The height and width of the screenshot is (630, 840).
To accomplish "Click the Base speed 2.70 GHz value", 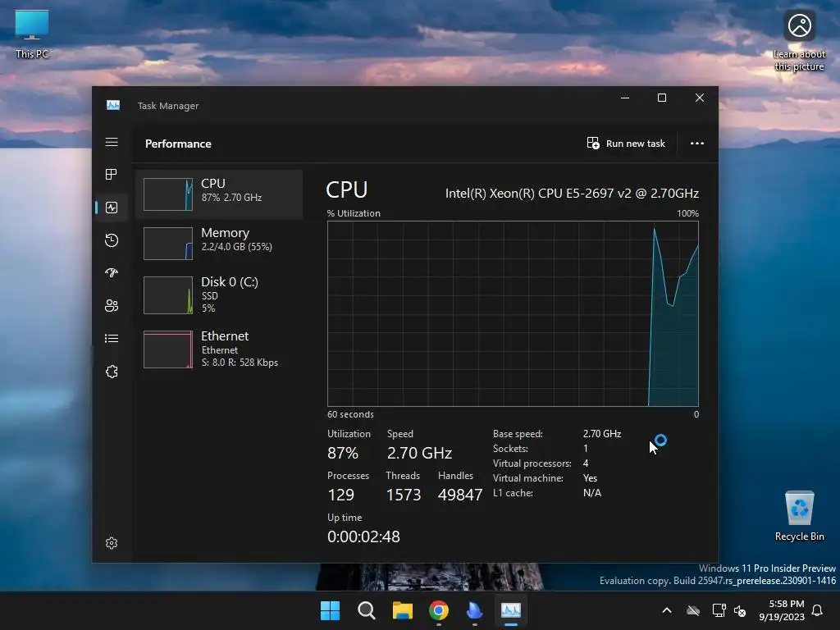I will tap(602, 433).
